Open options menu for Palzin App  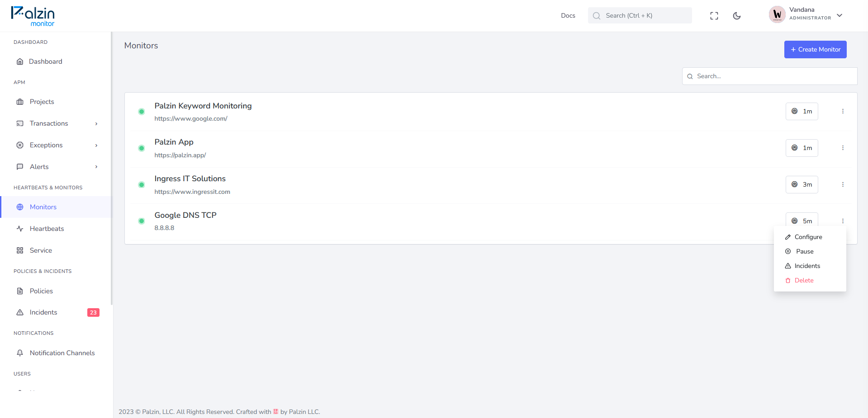tap(843, 148)
